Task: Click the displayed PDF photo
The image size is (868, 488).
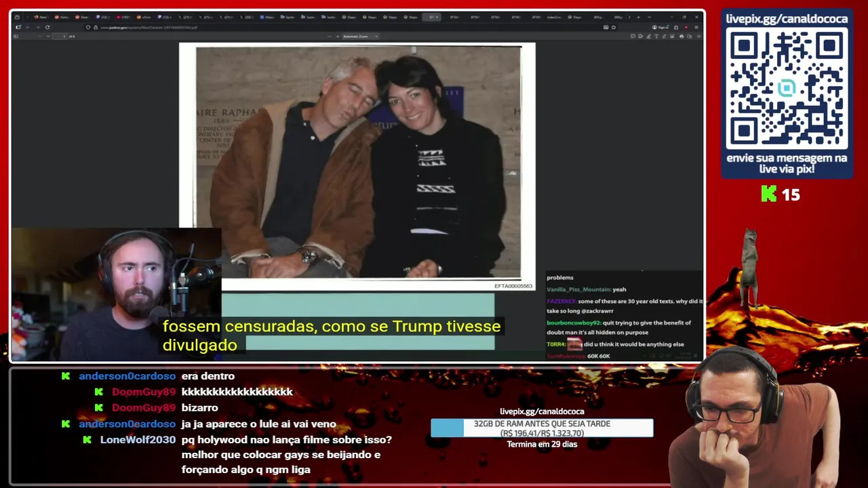Action: [x=358, y=162]
